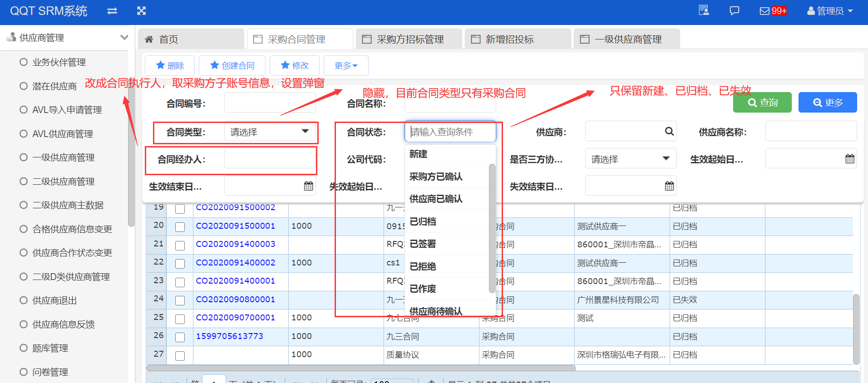Tick checkbox for row CO2020091500001

(x=180, y=227)
